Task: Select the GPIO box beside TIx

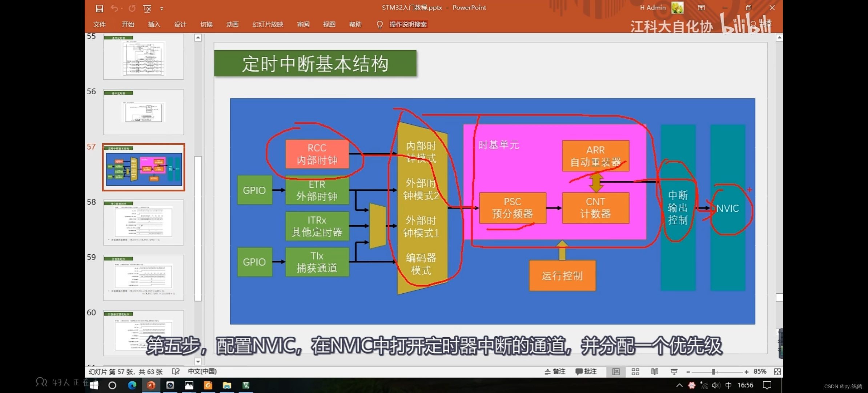Action: 255,262
